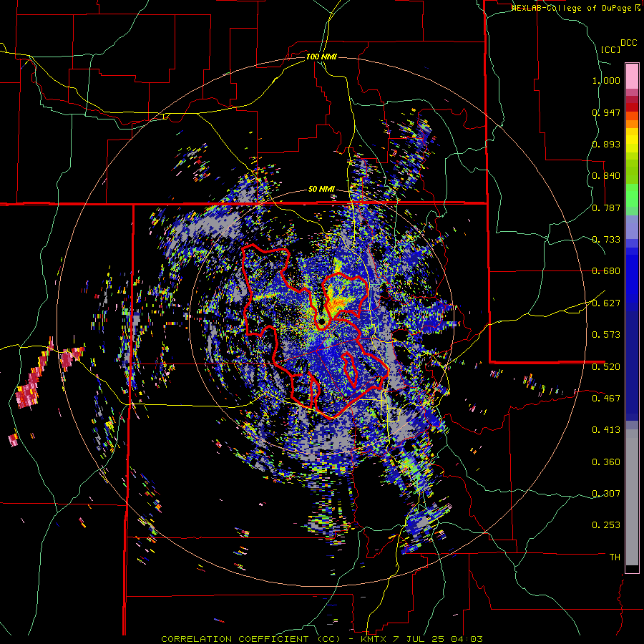
Task: Select the 0.413 scale value
Action: coord(606,430)
